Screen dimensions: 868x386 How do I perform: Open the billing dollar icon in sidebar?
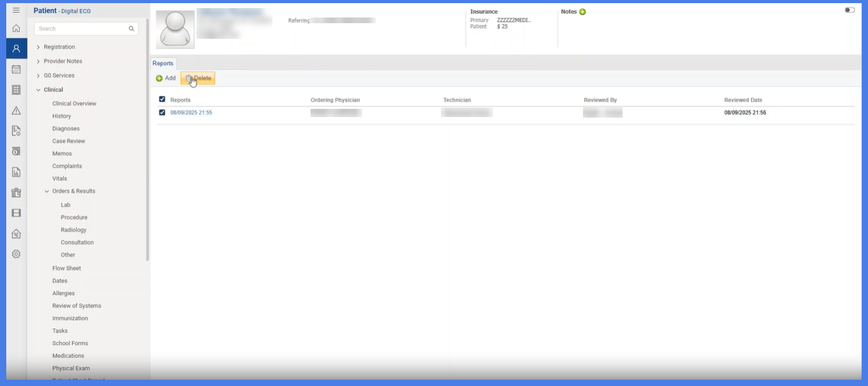(x=16, y=151)
